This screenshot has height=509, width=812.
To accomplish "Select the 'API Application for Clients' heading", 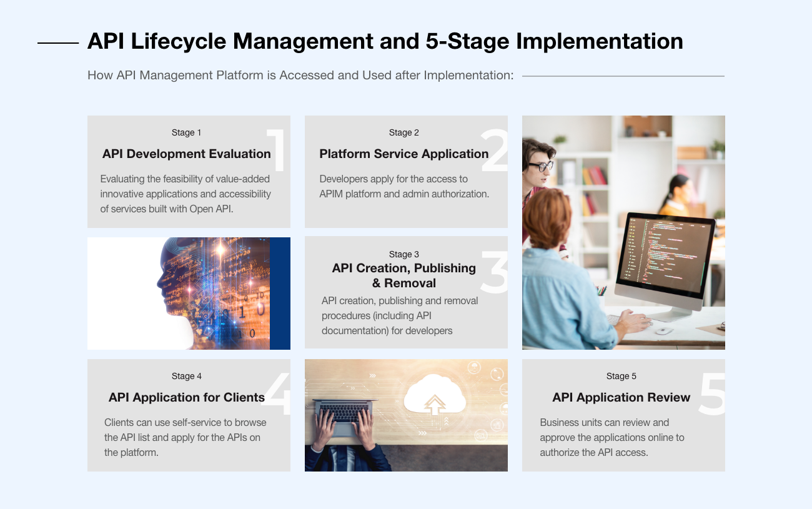I will click(x=187, y=397).
